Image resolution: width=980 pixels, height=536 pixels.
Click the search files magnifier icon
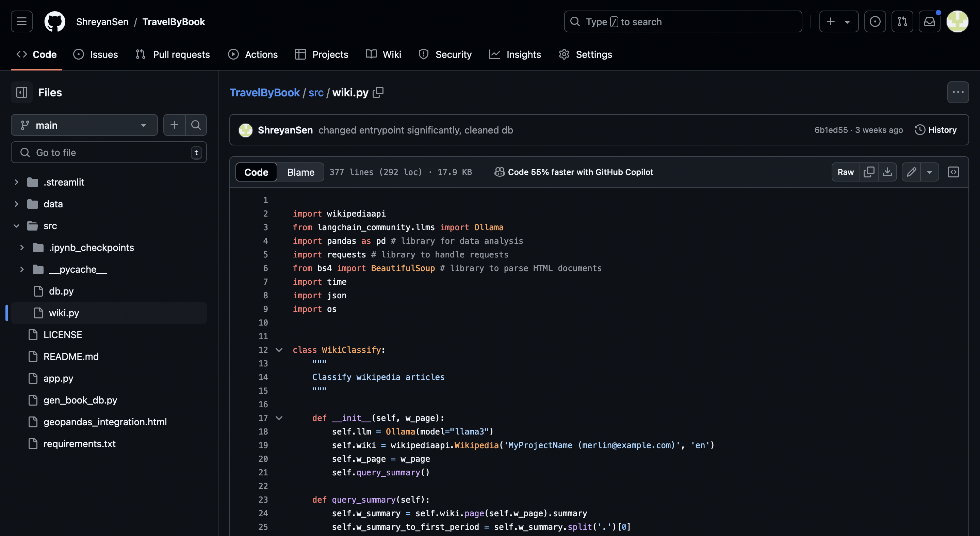[196, 125]
